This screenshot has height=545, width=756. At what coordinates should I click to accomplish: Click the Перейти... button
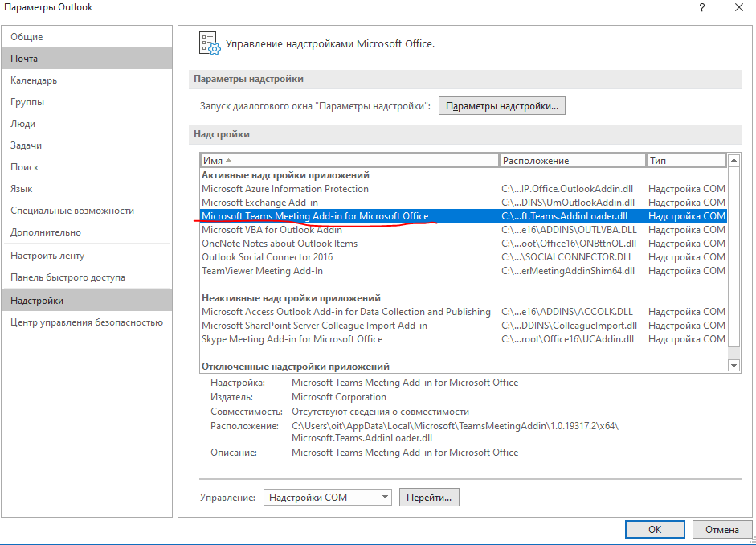429,498
